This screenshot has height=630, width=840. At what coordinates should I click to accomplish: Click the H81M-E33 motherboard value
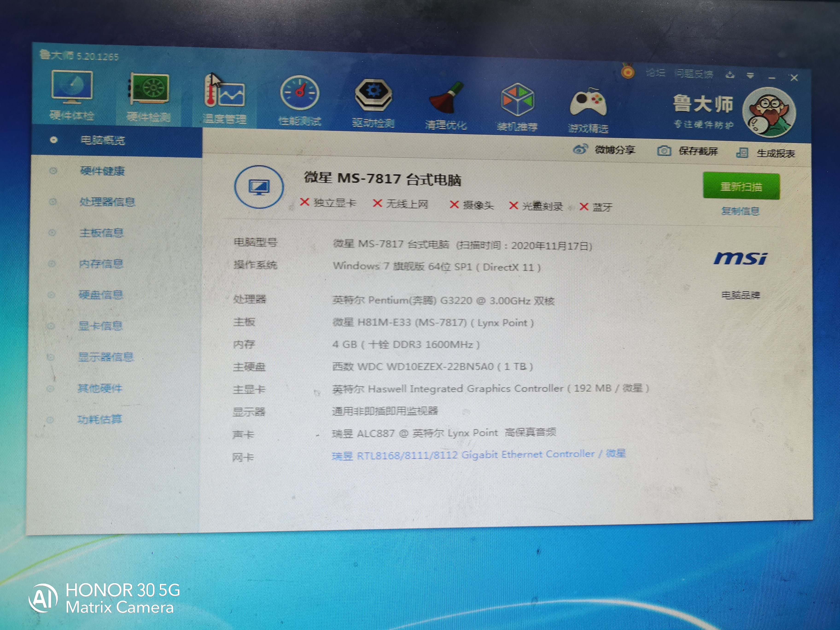click(433, 323)
